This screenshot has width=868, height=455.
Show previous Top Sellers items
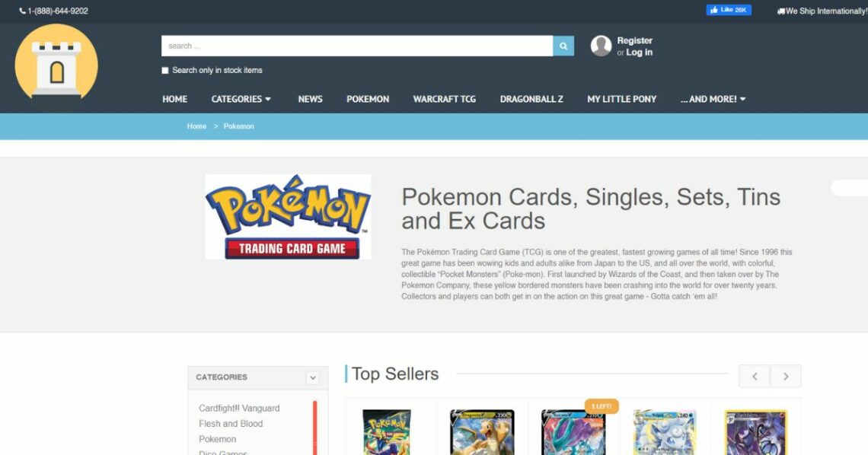pyautogui.click(x=755, y=377)
